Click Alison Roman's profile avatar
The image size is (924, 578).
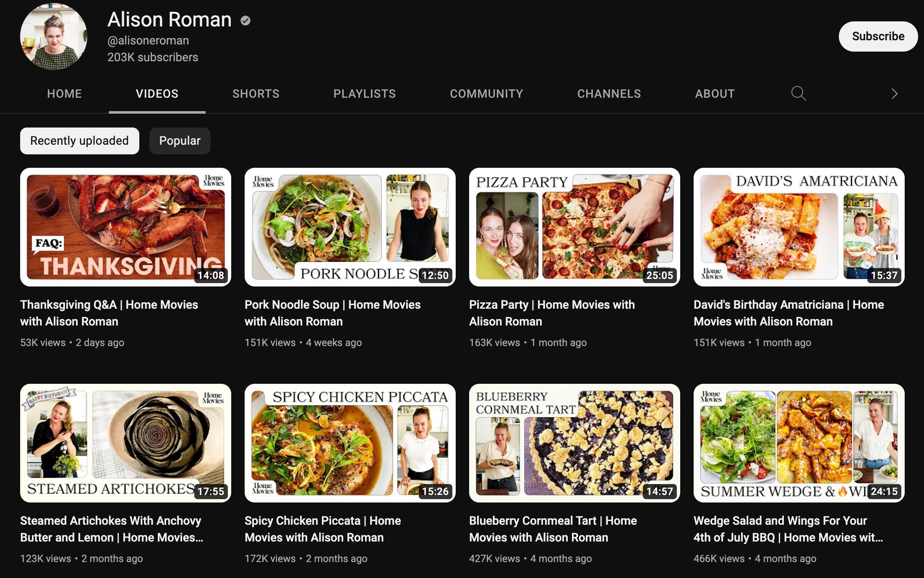point(54,36)
